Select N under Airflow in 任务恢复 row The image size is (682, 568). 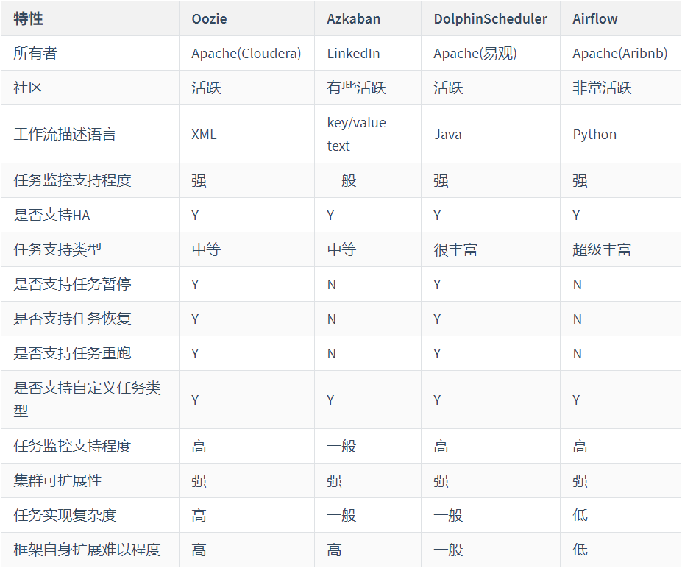577,319
